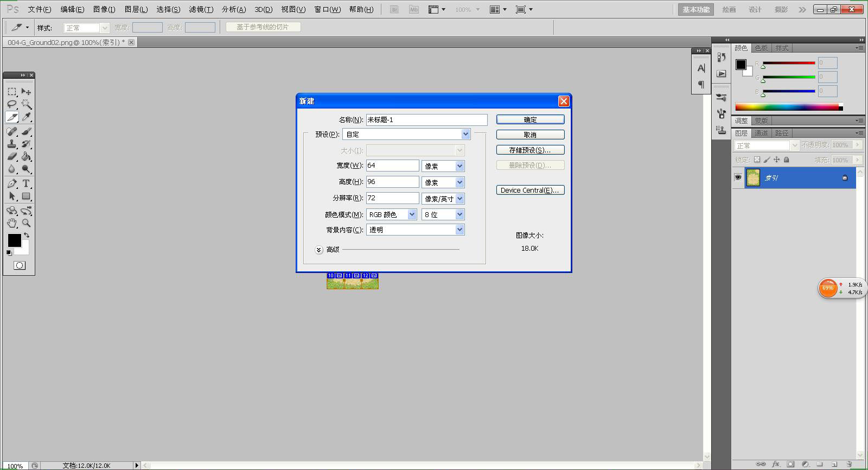Select the Horizontal Type tool
868x470 pixels.
(x=26, y=183)
